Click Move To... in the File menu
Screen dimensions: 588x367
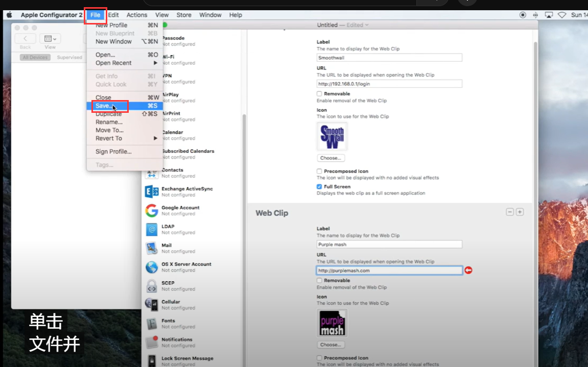point(125,130)
